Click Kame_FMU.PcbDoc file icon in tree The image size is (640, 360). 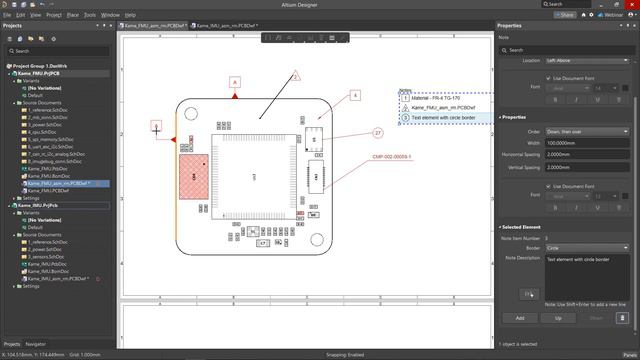pos(24,169)
